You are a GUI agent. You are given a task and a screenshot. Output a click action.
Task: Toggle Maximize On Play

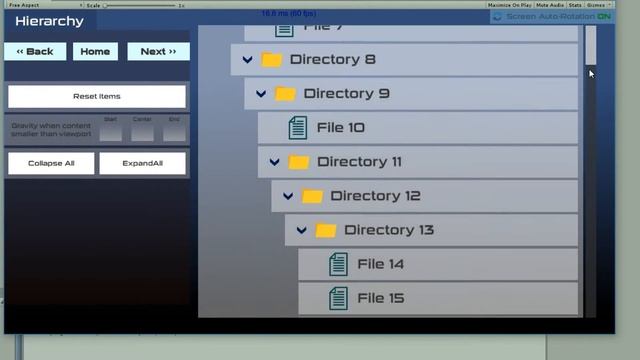510,5
